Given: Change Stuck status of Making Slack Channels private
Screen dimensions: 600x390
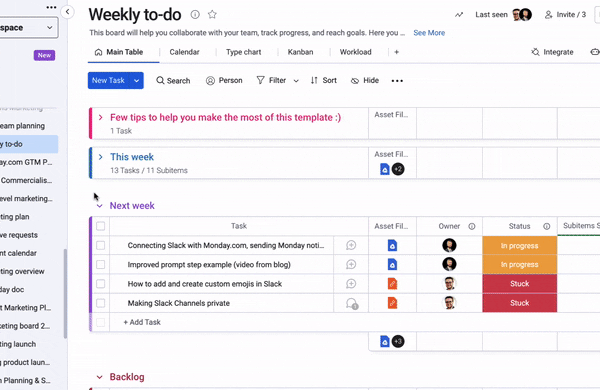Looking at the screenshot, I should tap(519, 303).
